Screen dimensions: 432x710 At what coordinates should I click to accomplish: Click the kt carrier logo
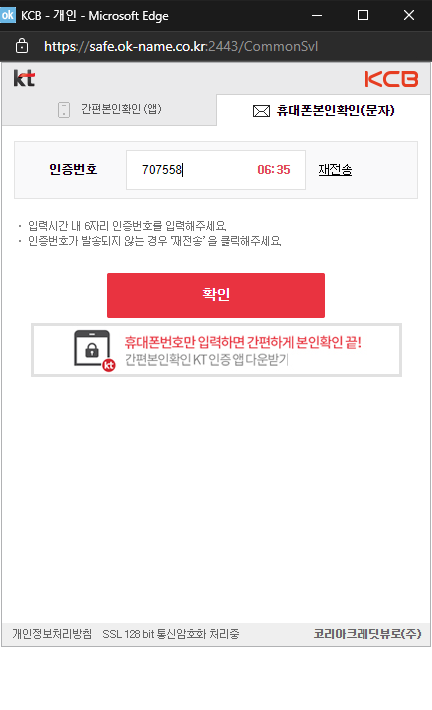[x=24, y=78]
